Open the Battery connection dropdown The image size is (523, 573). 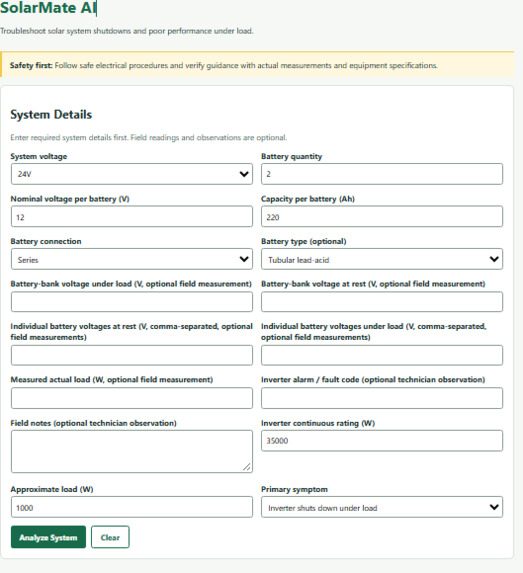132,259
